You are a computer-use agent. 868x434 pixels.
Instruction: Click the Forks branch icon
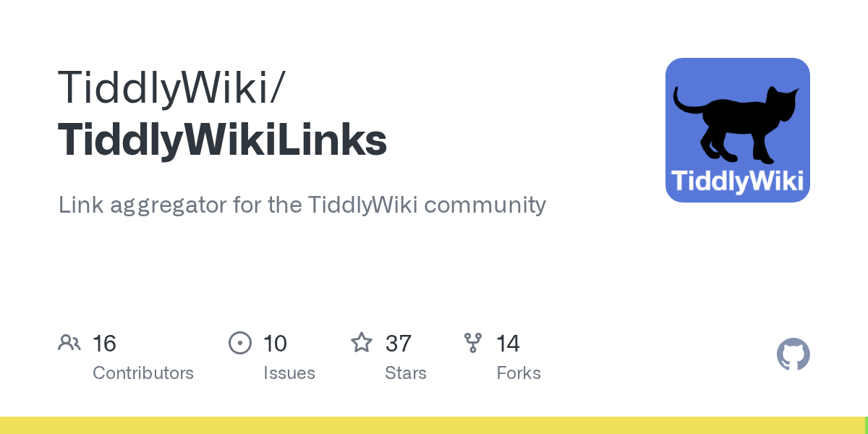[473, 343]
